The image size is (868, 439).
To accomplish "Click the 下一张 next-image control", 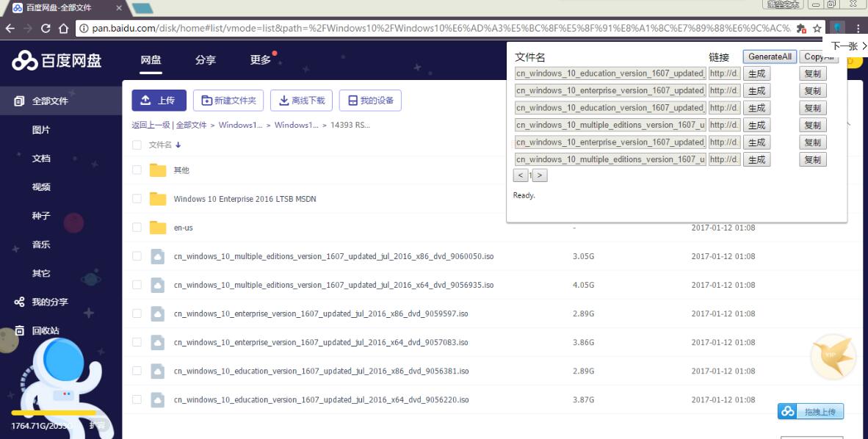I will [x=849, y=46].
